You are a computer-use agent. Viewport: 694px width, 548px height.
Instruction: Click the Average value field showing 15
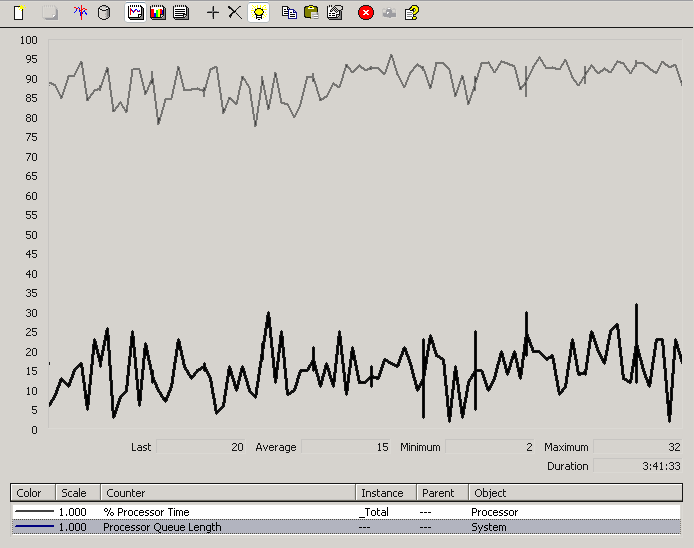(x=346, y=447)
